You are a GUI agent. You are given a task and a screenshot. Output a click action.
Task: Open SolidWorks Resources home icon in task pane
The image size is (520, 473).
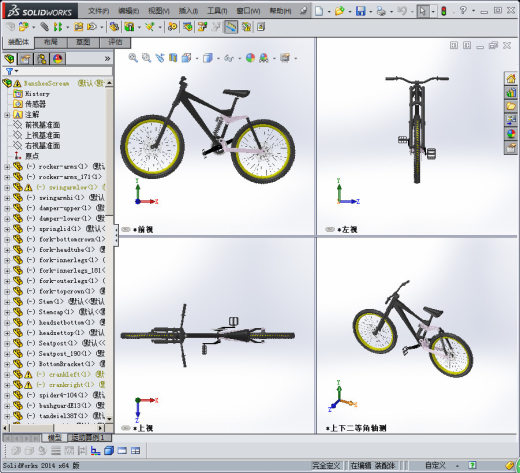tap(511, 79)
